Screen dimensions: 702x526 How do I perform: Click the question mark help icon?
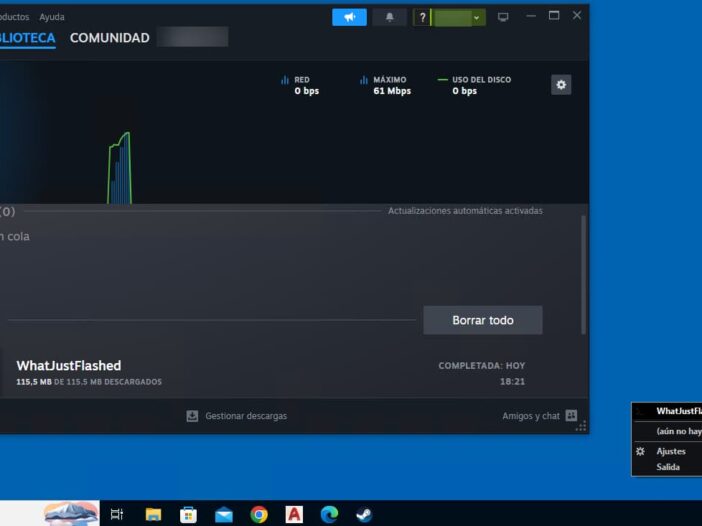tap(422, 18)
